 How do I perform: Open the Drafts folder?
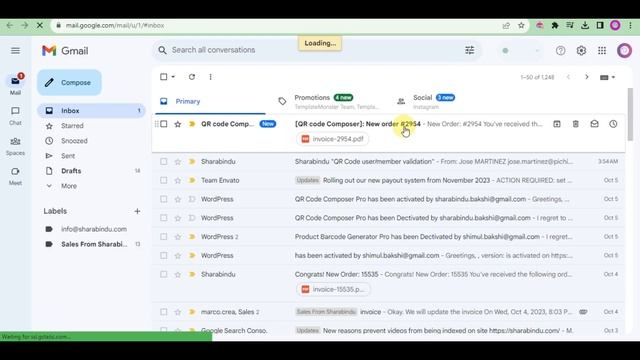tap(91, 171)
